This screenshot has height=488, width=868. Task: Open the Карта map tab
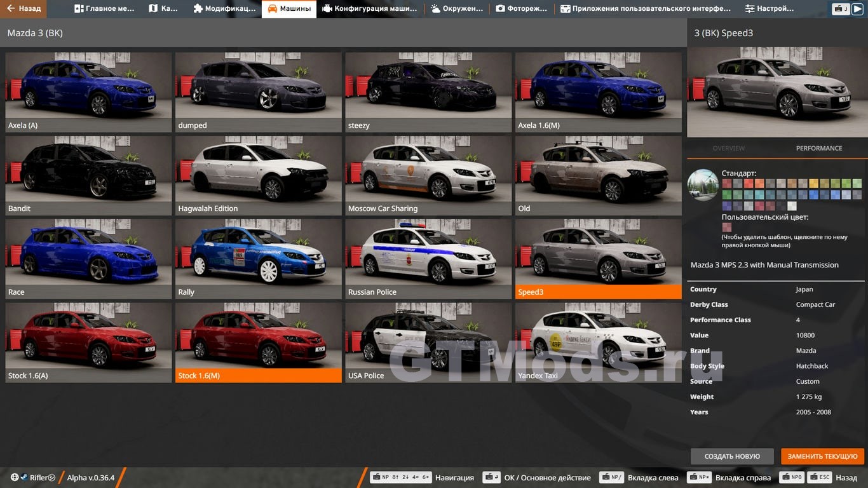[164, 9]
